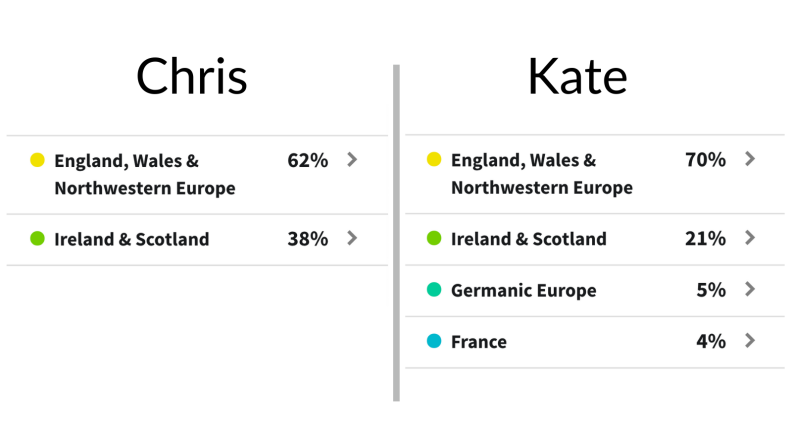792x446 pixels.
Task: Expand Kate's Ireland & Scotland chevron
Action: 750,237
